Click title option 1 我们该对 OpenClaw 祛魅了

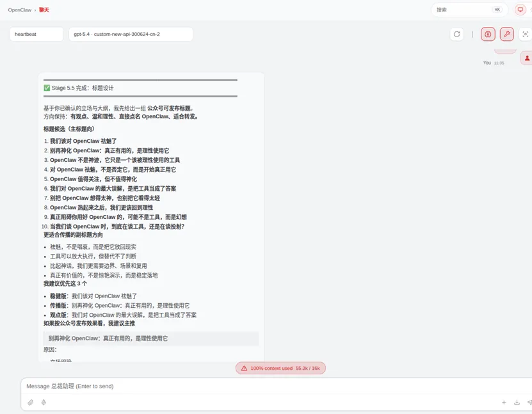tap(83, 141)
